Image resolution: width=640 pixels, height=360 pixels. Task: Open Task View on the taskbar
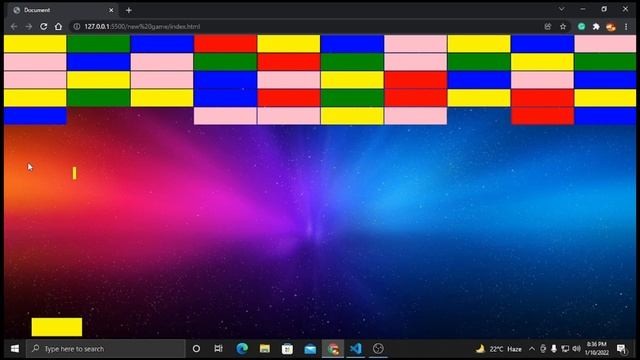tap(219, 349)
